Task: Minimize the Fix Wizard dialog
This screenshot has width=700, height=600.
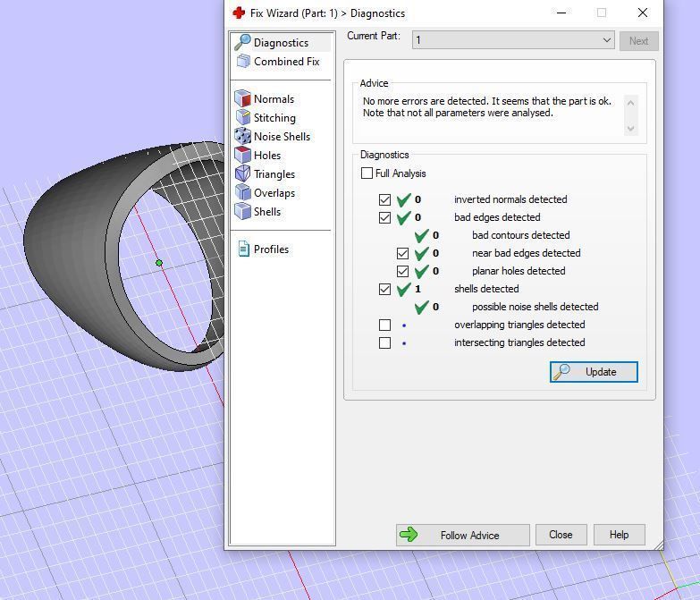Action: pyautogui.click(x=561, y=13)
